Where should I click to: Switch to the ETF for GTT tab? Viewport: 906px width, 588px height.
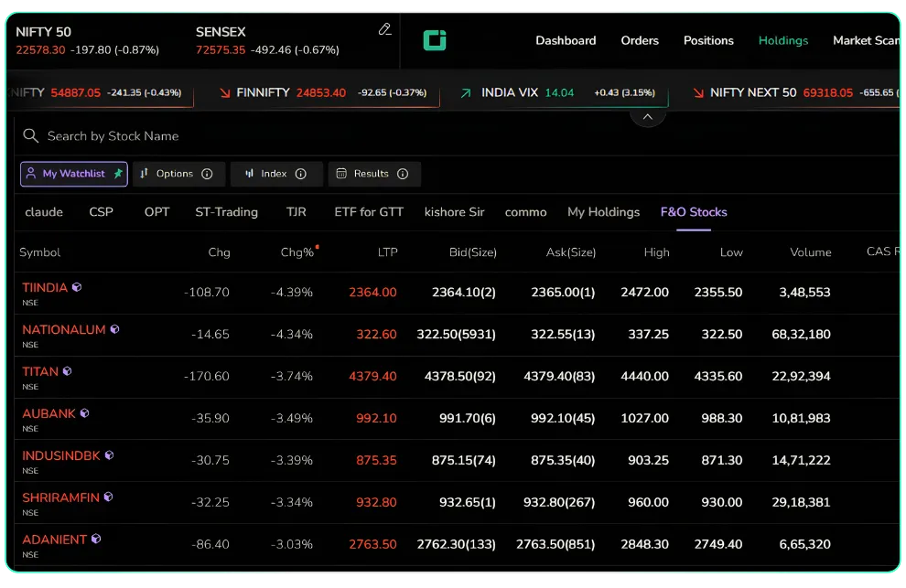369,212
